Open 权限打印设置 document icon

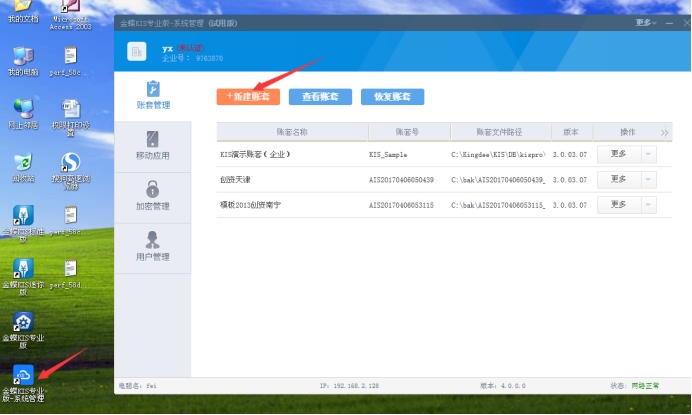tap(71, 117)
